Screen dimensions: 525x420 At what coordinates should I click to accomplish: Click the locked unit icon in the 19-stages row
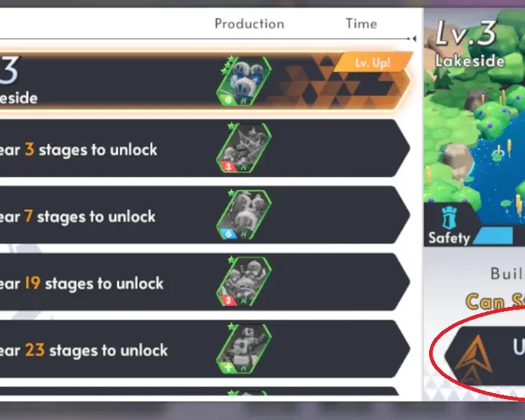tap(244, 282)
